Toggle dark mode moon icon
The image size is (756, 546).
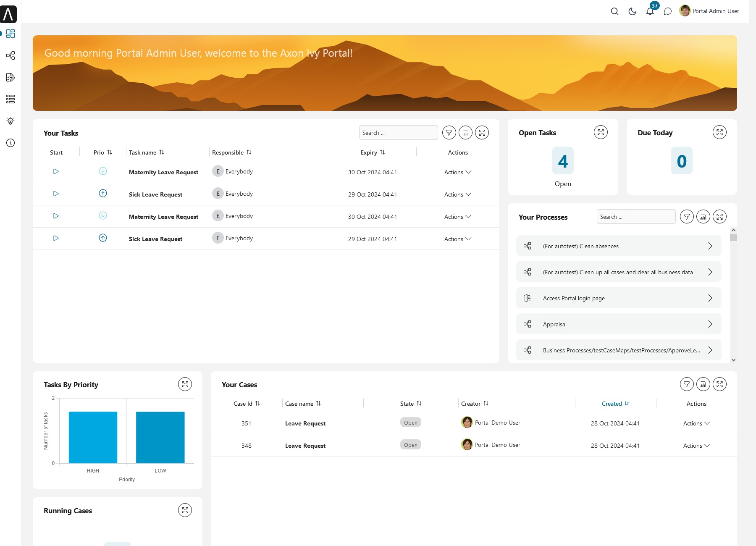tap(632, 11)
